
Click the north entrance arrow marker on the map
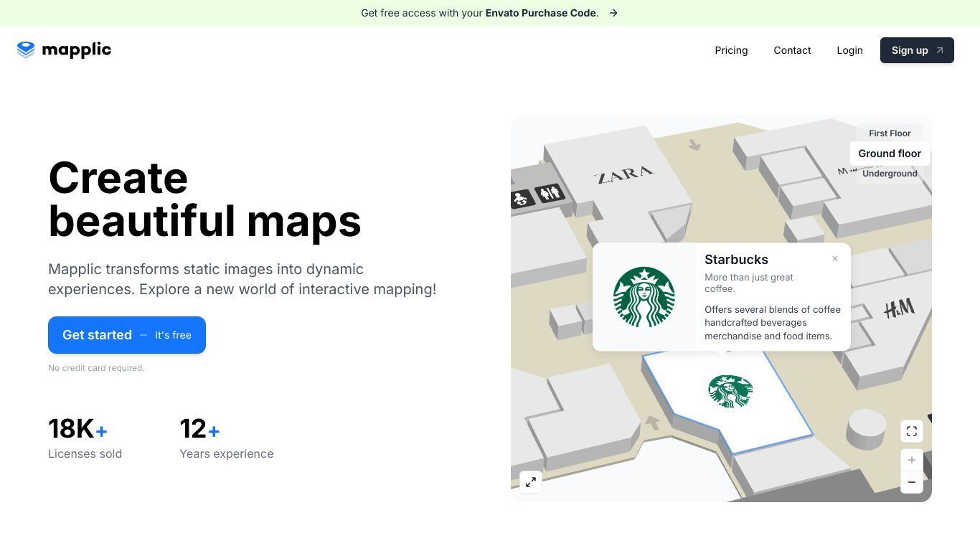[x=694, y=144]
